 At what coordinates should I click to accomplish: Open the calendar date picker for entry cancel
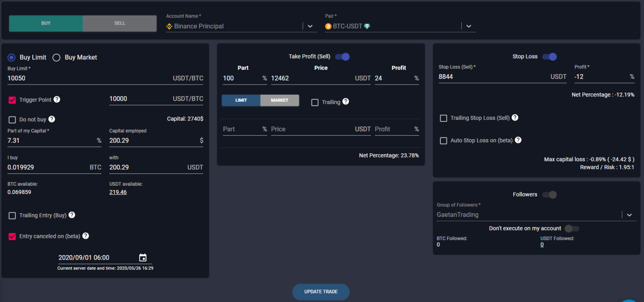coord(143,258)
